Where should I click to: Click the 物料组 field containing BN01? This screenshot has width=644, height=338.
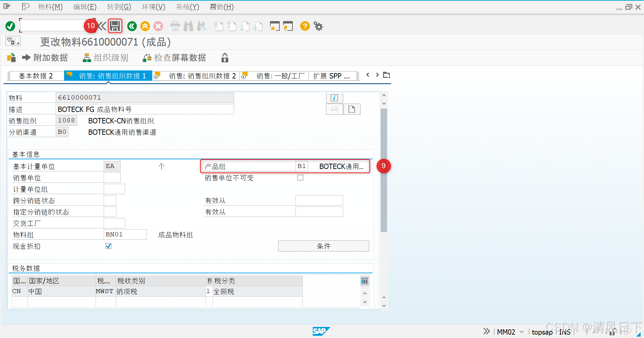[125, 234]
